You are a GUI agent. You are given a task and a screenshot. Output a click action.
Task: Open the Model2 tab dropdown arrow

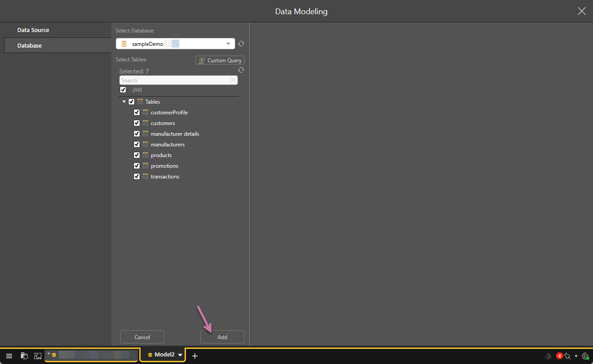180,355
